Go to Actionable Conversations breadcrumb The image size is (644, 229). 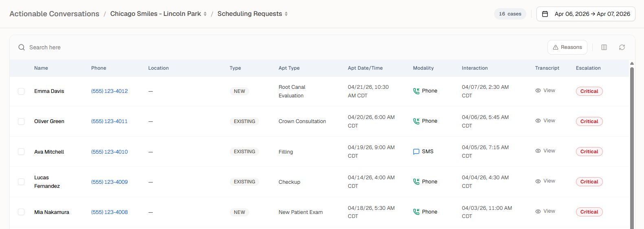[54, 14]
